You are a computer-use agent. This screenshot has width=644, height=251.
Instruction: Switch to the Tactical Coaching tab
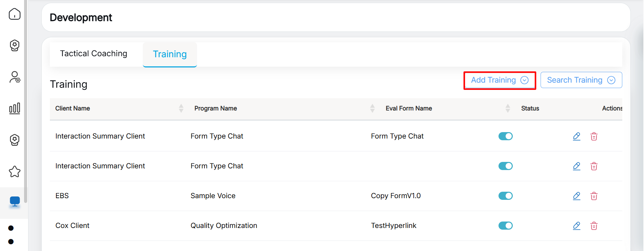(94, 54)
